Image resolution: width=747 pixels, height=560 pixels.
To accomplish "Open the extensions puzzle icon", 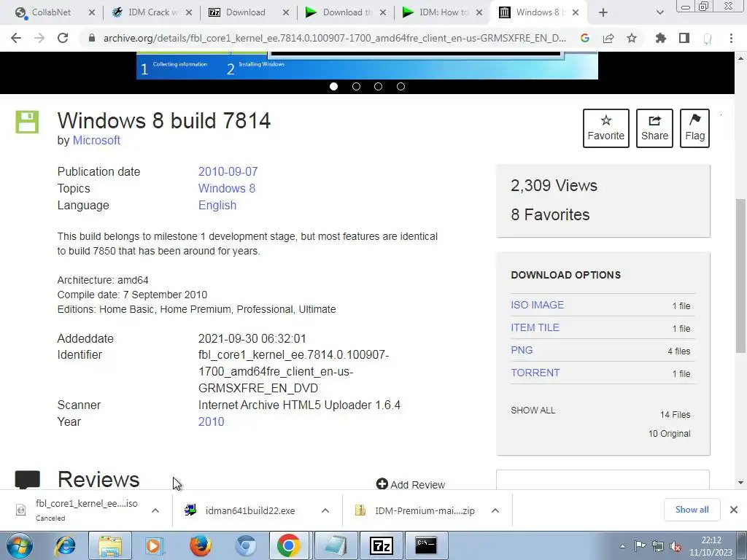I will [661, 38].
